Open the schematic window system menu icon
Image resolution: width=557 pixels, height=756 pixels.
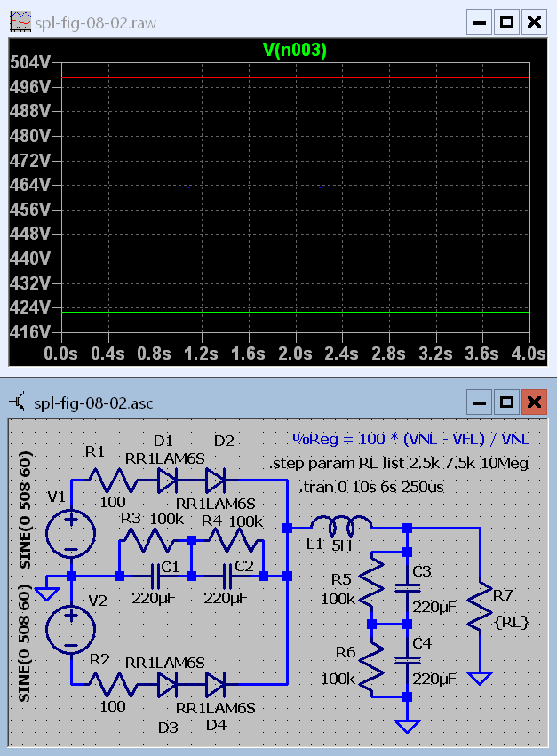[20, 402]
